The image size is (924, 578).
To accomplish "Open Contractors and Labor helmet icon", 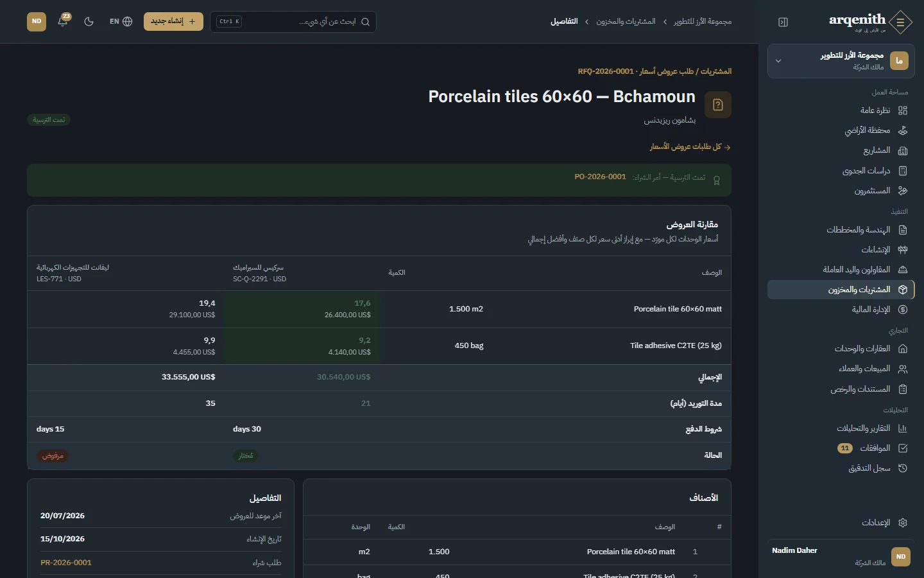I will pyautogui.click(x=903, y=270).
